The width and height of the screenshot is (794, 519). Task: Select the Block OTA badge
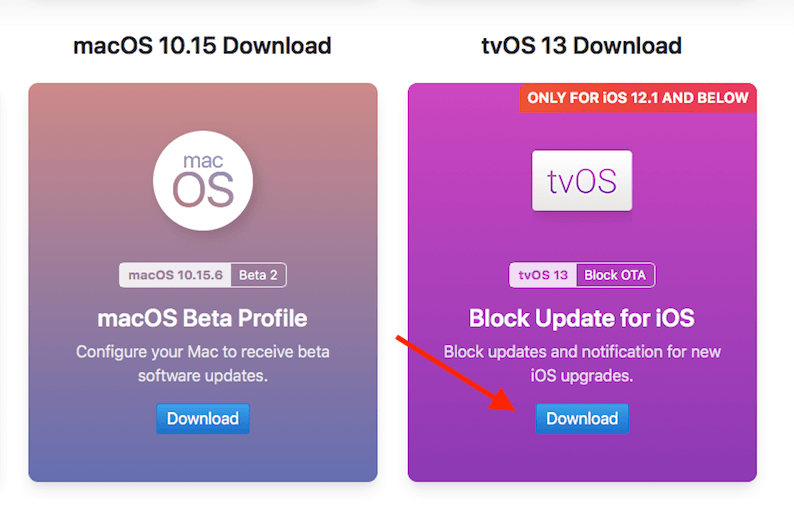click(616, 275)
